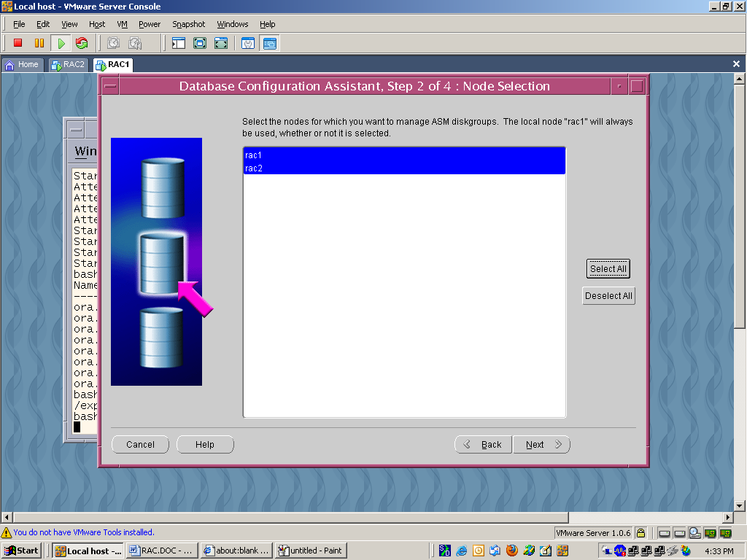Click the vertical scrollbar up arrow
The image size is (747, 560).
click(740, 79)
